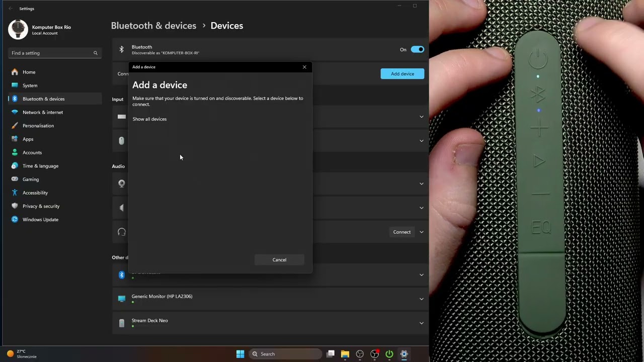Select Bluetooth & devices in the sidebar
The image size is (644, 362).
pyautogui.click(x=55, y=99)
